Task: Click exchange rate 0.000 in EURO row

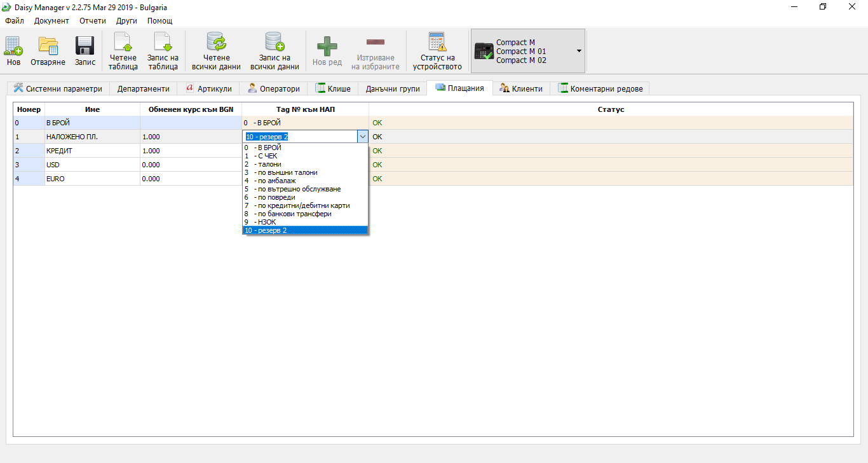Action: click(191, 179)
